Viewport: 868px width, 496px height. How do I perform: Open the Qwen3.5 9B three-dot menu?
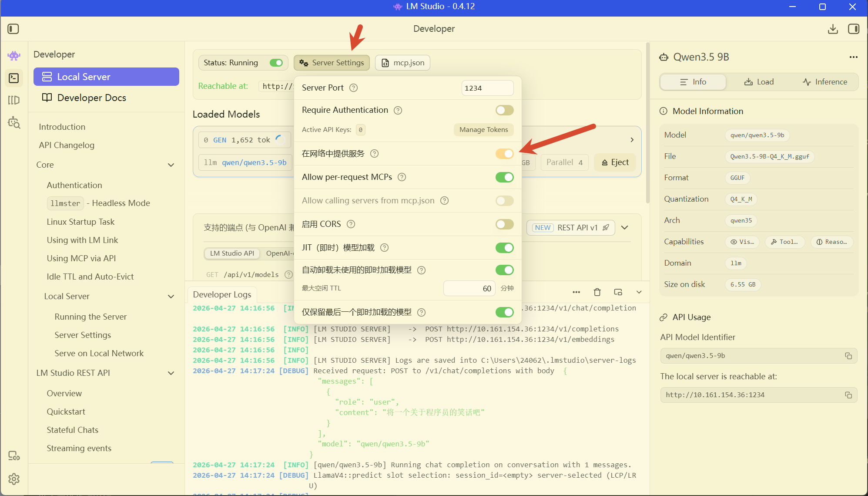(x=853, y=57)
